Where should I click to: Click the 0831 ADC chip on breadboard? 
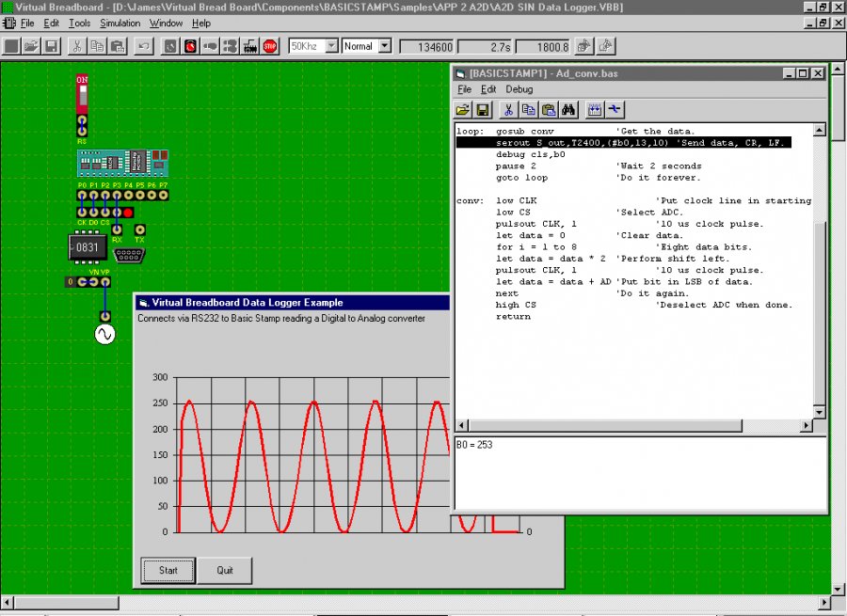(x=87, y=247)
